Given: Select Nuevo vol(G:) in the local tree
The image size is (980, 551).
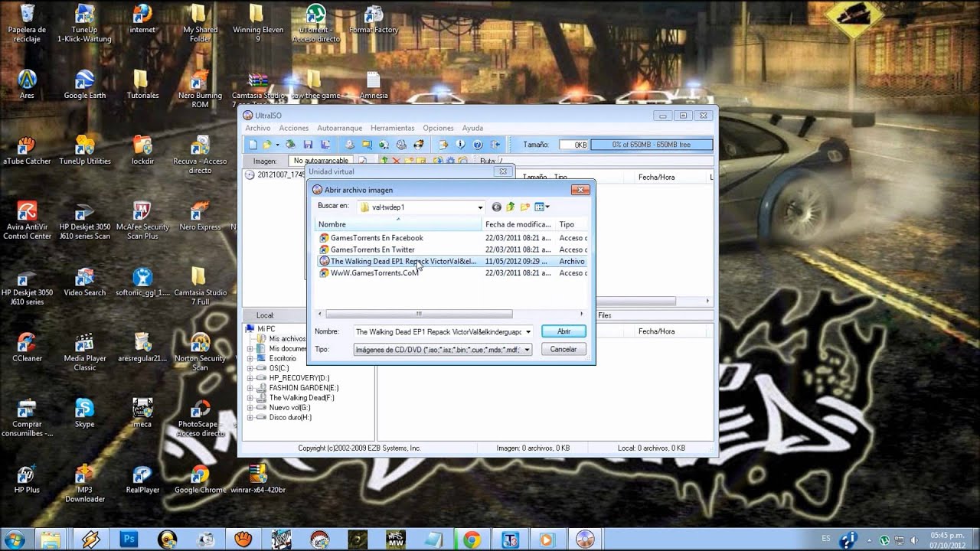Looking at the screenshot, I should coord(290,408).
